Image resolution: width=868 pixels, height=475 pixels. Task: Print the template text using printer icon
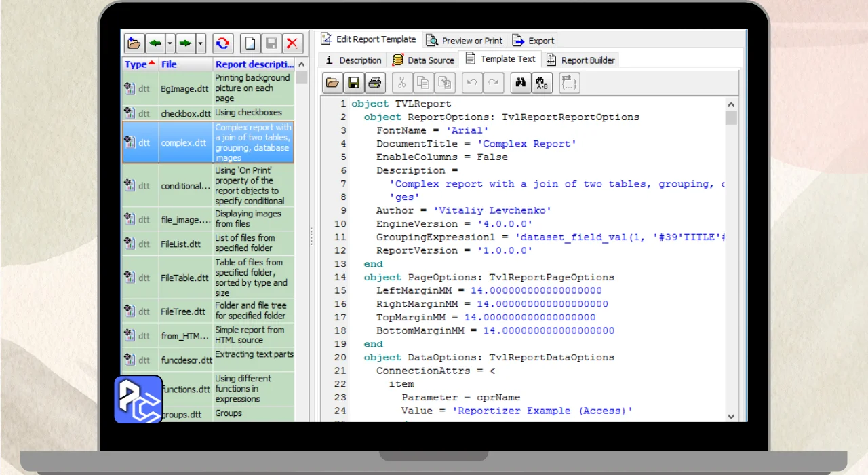[x=374, y=83]
